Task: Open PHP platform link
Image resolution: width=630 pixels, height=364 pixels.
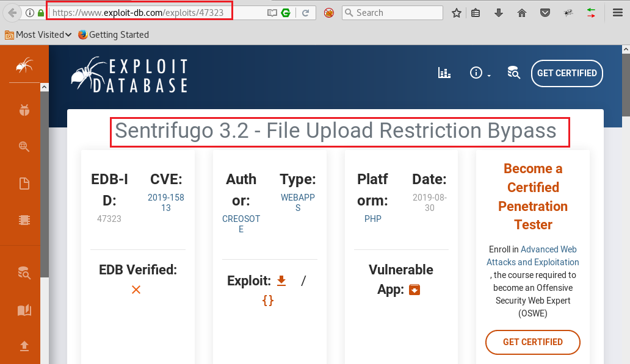Action: 373,219
